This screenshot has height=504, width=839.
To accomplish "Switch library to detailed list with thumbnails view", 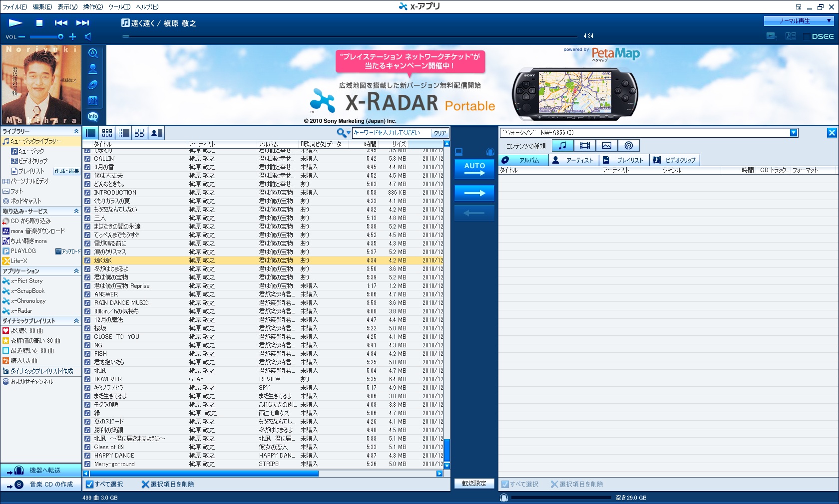I will (123, 133).
